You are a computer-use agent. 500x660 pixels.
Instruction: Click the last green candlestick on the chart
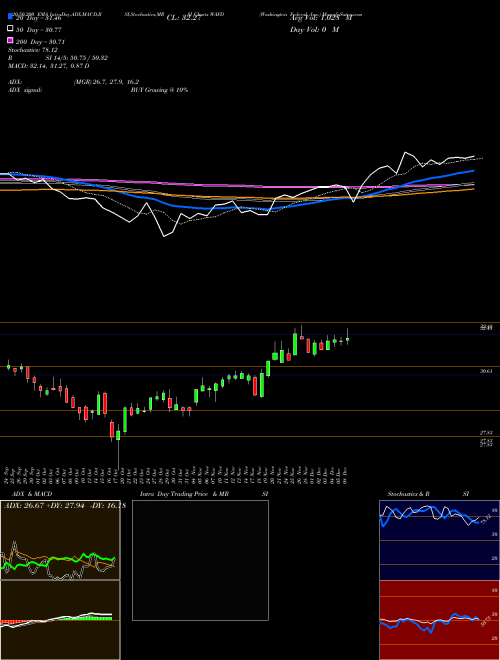point(347,338)
